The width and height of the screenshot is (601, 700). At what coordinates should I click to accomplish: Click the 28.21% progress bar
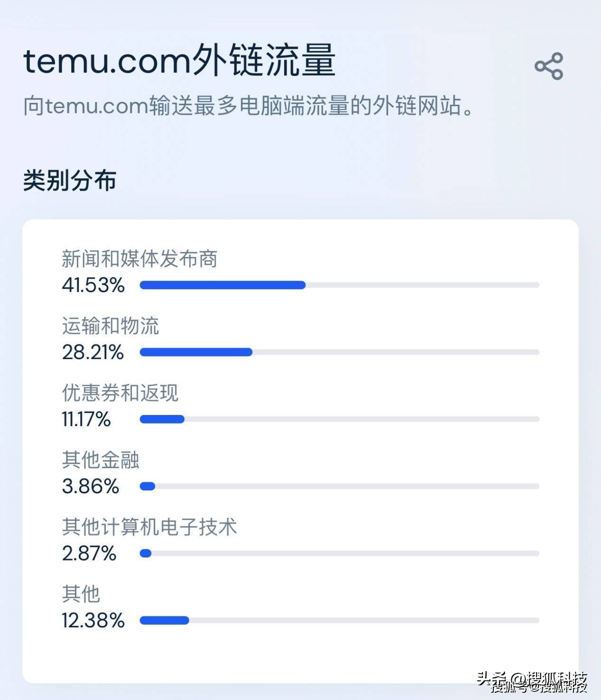pyautogui.click(x=195, y=352)
